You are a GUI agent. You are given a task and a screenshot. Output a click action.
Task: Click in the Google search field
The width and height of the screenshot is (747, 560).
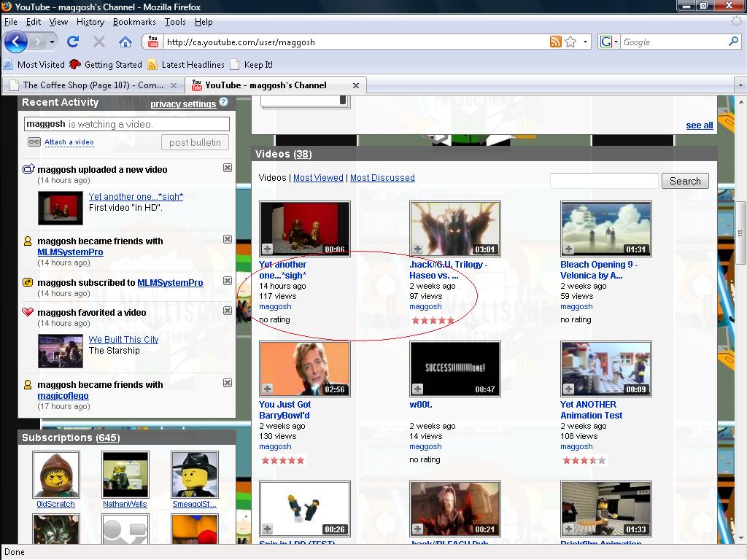[674, 42]
